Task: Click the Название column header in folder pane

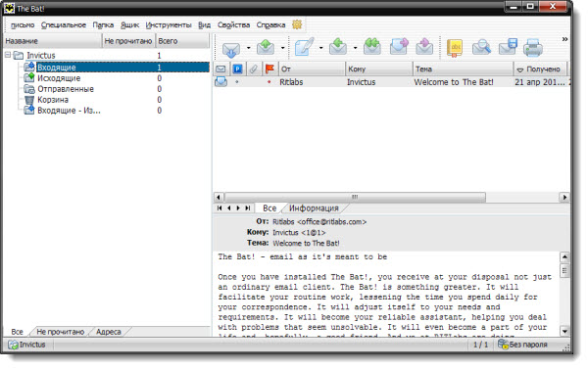Action: (x=53, y=41)
